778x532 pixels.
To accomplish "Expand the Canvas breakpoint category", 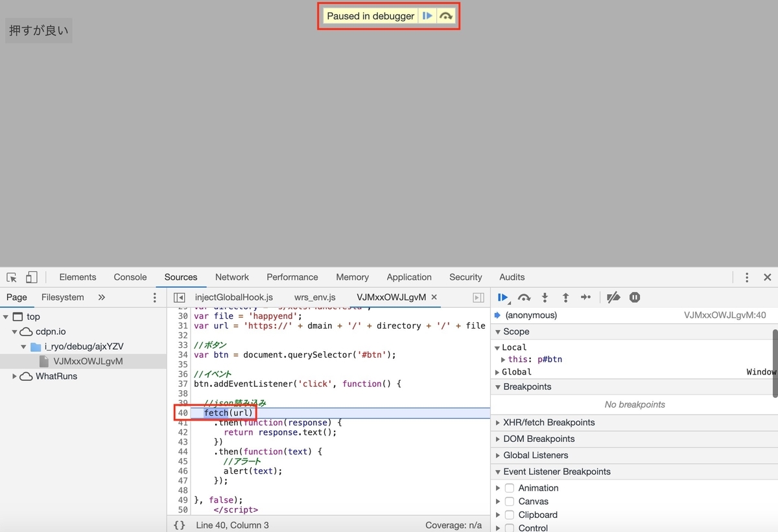I will tap(498, 502).
